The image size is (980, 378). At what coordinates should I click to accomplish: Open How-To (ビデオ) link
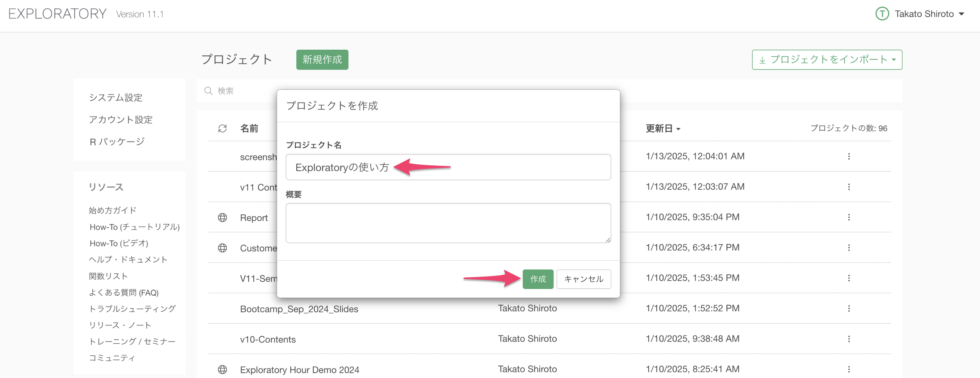(119, 243)
